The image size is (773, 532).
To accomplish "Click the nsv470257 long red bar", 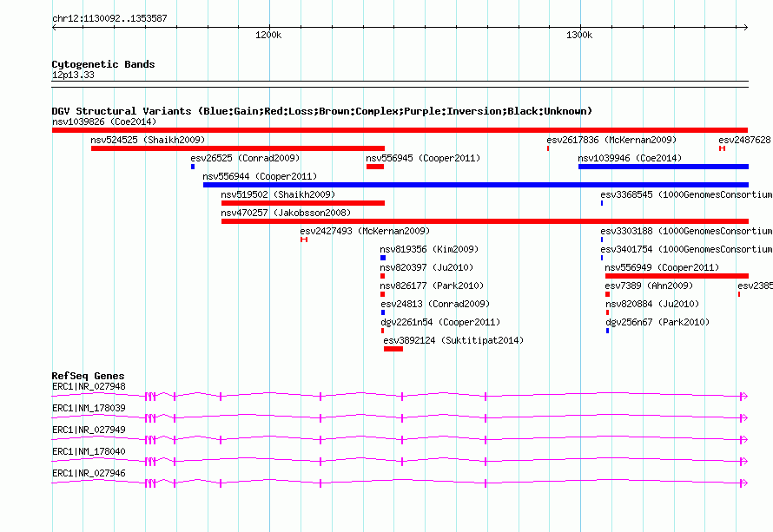I will point(486,221).
